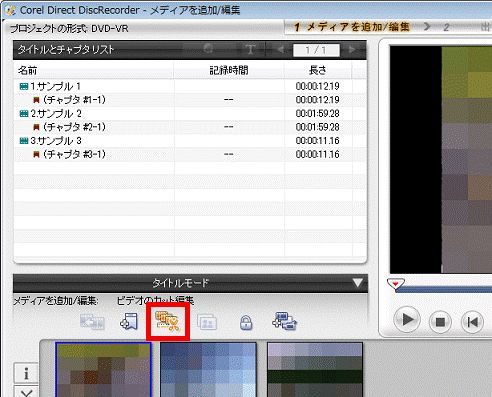Click the film icon beside サンプル 3
Viewport: 492px width, 397px height.
tap(24, 141)
